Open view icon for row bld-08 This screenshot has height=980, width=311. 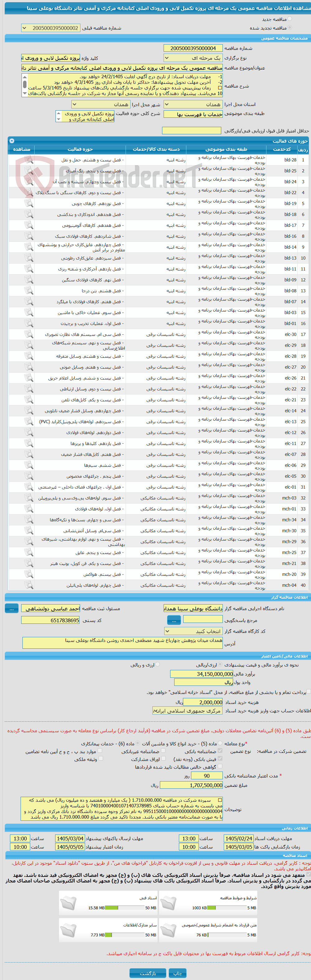click(x=29, y=291)
